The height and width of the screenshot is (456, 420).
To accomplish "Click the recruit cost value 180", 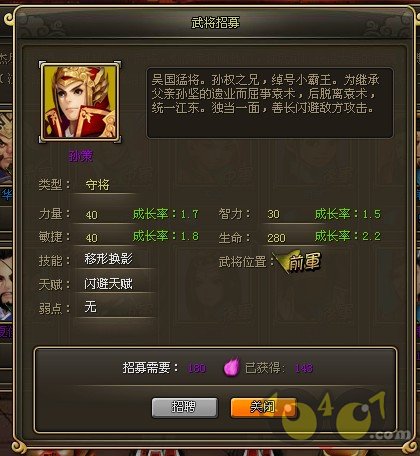I will point(197,368).
